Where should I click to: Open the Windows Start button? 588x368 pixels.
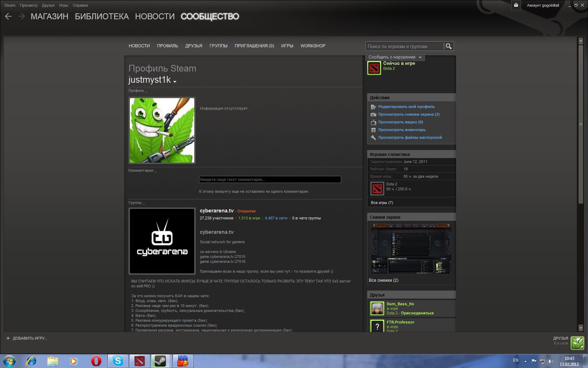9,361
